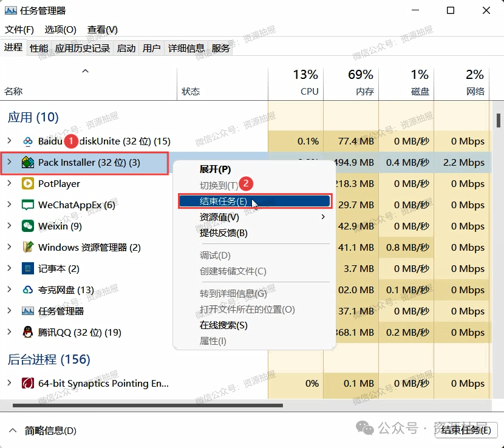Expand the Windows 资源管理器 process group

point(9,247)
